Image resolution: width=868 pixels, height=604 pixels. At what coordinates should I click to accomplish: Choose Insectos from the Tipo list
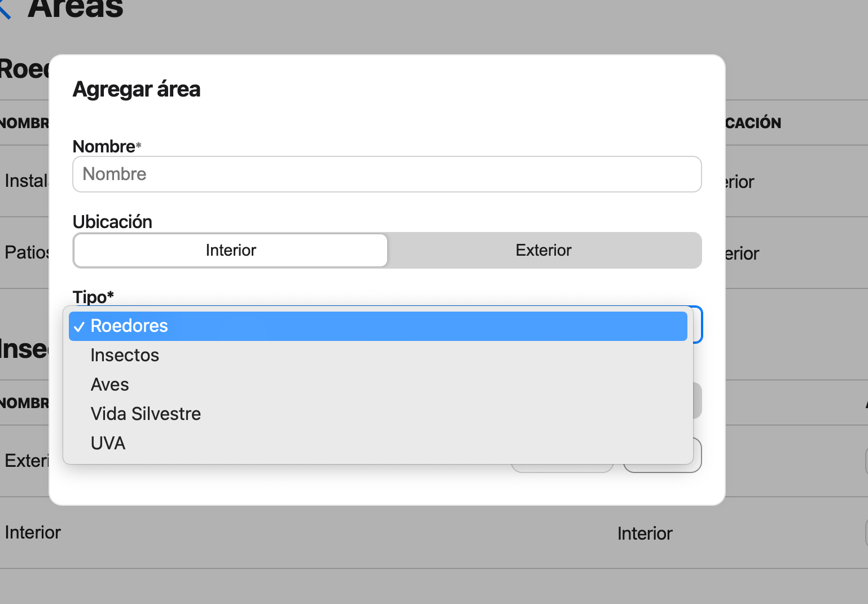125,355
